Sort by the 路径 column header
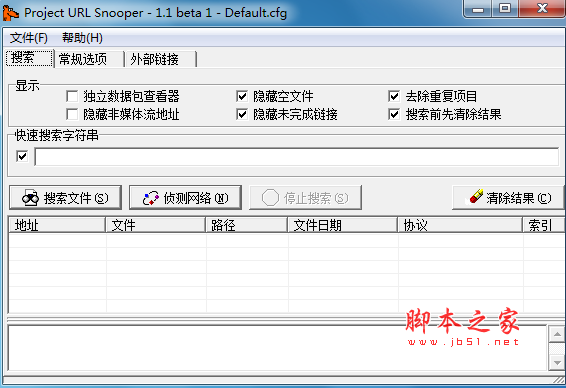This screenshot has width=566, height=388. (247, 225)
